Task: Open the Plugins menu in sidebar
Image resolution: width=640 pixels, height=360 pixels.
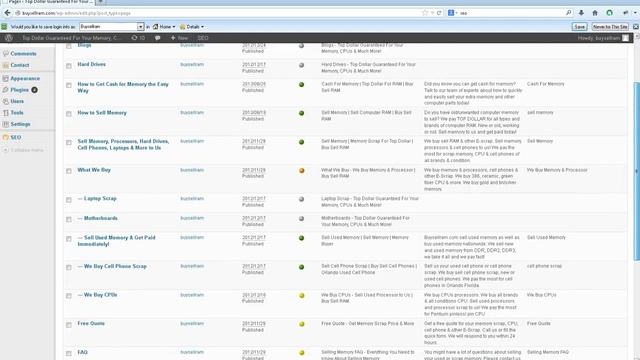Action: pyautogui.click(x=20, y=90)
